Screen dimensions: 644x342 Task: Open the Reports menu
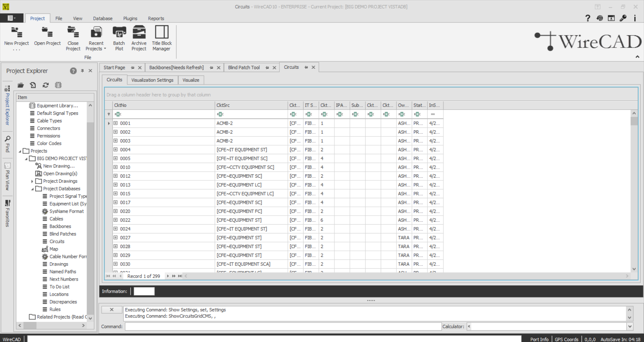(x=156, y=18)
